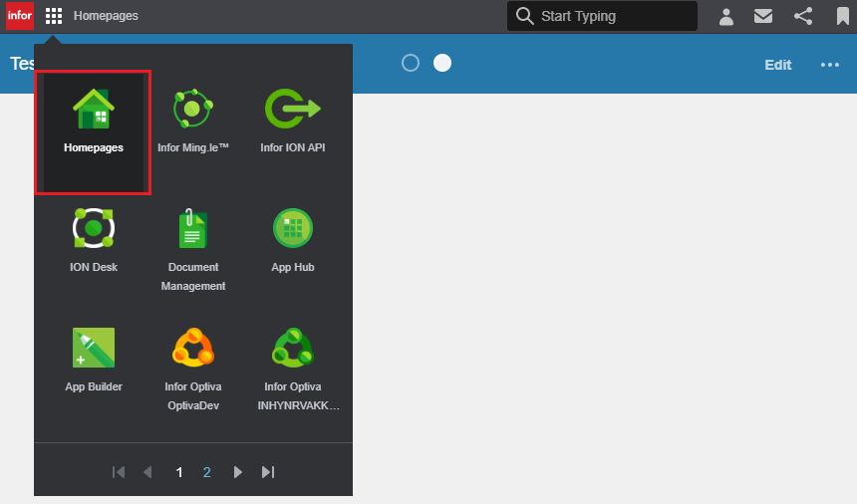The image size is (857, 504).
Task: Click the search magnifier icon
Action: pos(525,16)
